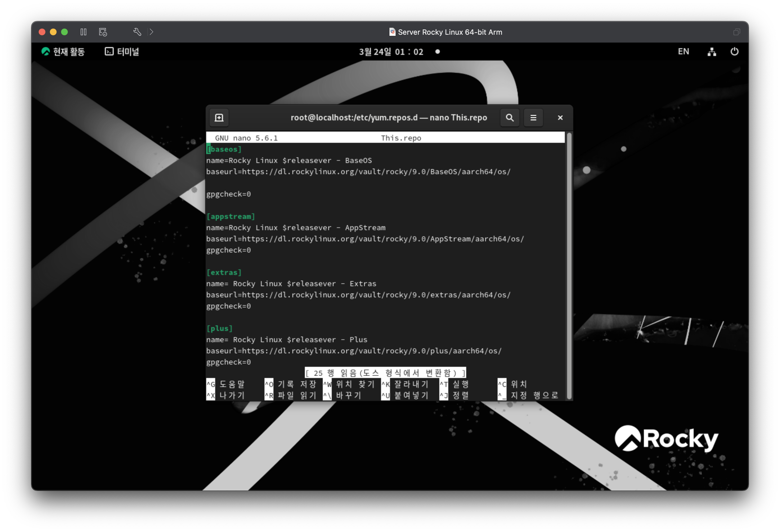
Task: Click the VM snapshot icon
Action: 103,32
